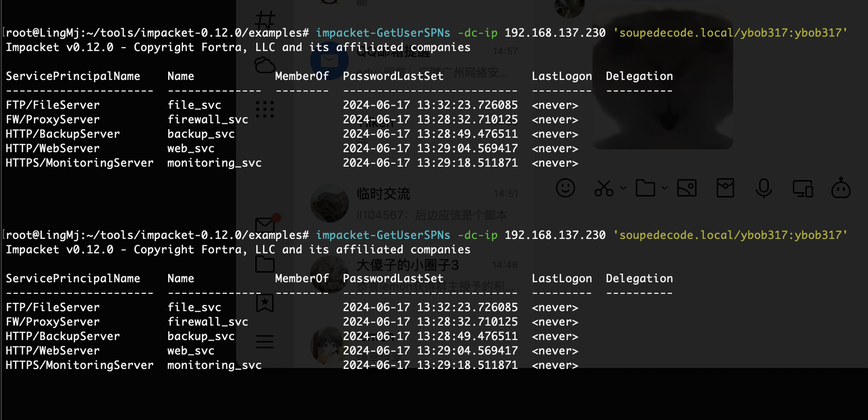Expand the dropdown arrow beside the scissors
Screen dimensions: 868x420
pyautogui.click(x=623, y=188)
